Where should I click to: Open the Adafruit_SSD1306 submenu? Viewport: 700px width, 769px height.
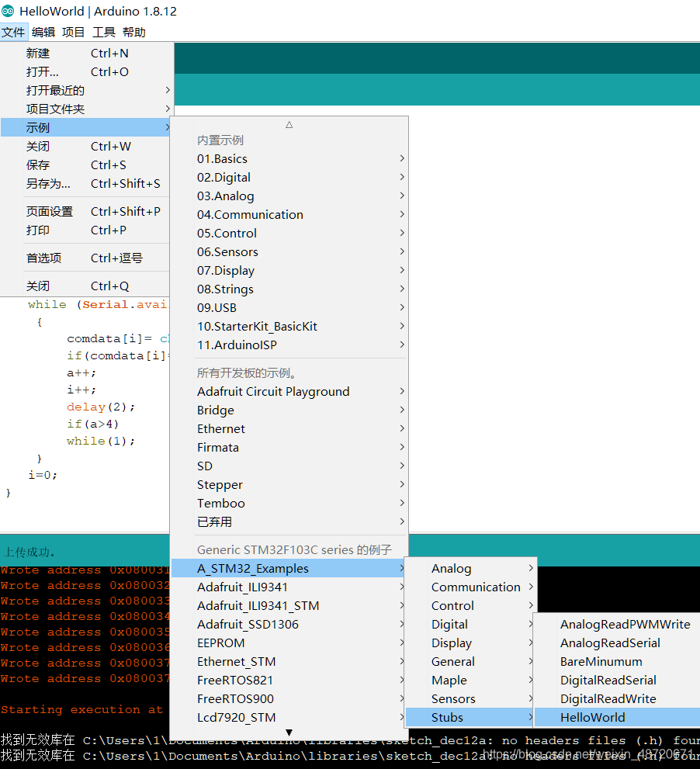[289, 625]
